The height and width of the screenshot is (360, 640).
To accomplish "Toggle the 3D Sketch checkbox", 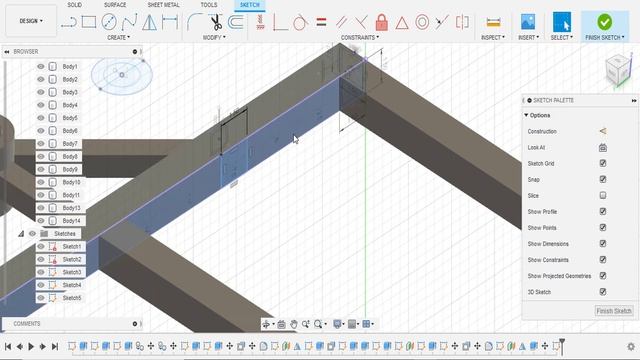I will 603,292.
